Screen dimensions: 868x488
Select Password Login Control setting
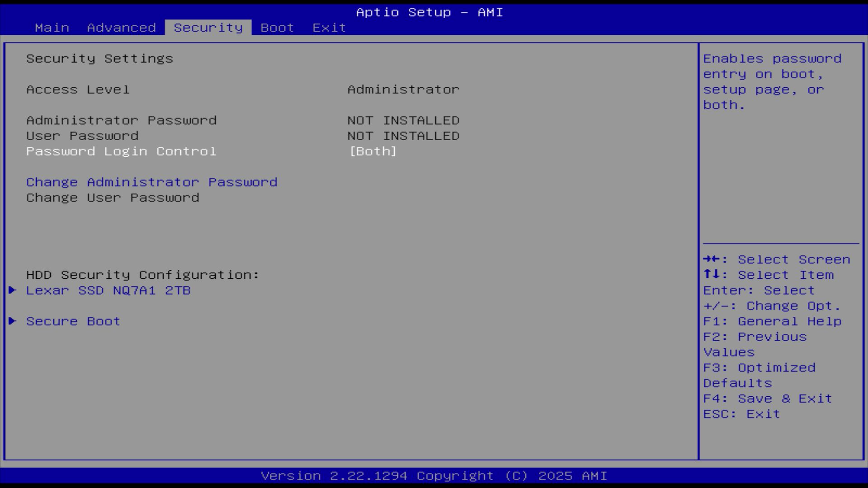(x=121, y=151)
